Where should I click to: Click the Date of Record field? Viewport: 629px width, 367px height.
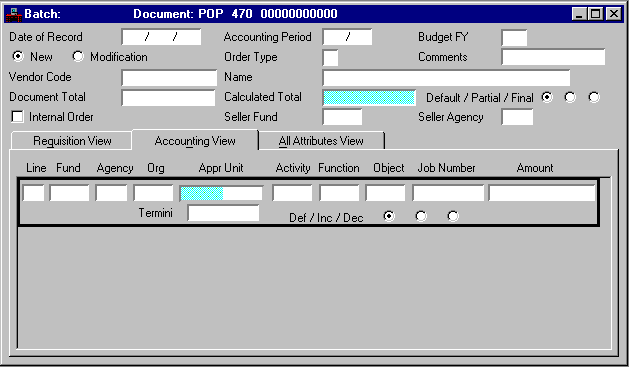(x=161, y=37)
